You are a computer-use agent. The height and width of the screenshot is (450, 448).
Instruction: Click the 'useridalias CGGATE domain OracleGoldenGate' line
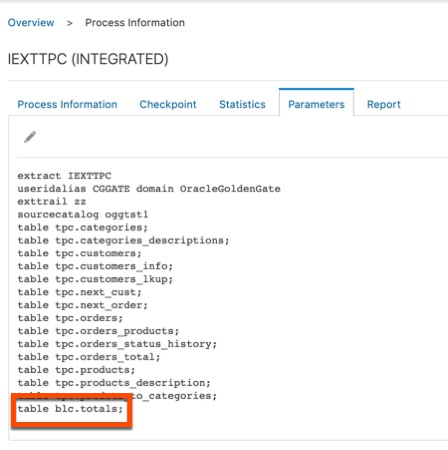point(149,189)
